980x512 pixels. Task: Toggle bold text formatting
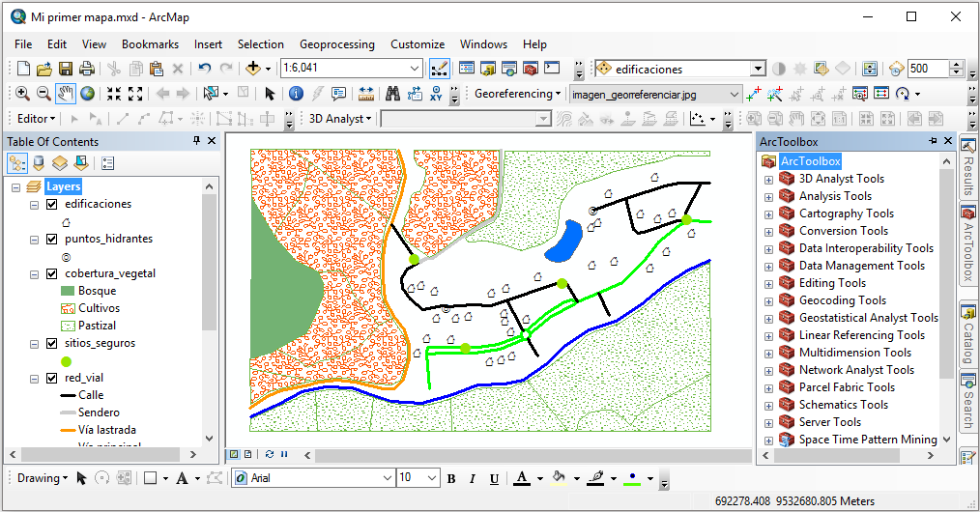451,479
